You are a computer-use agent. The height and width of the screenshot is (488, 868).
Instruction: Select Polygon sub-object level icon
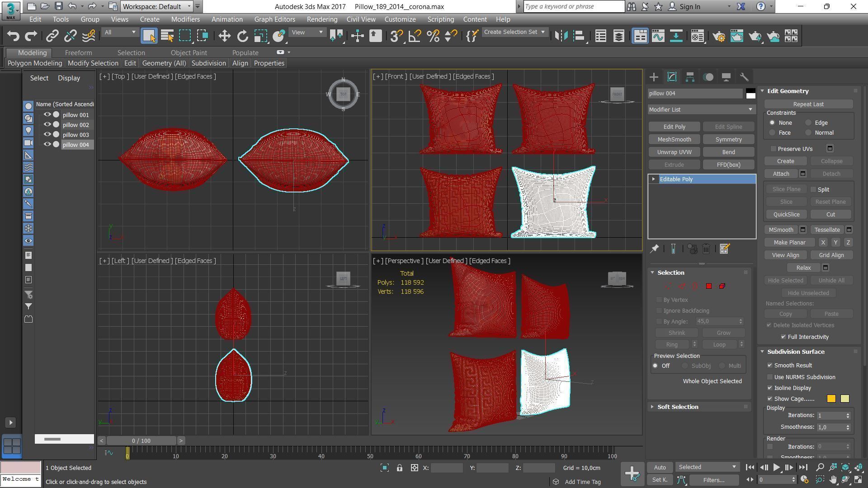point(709,286)
